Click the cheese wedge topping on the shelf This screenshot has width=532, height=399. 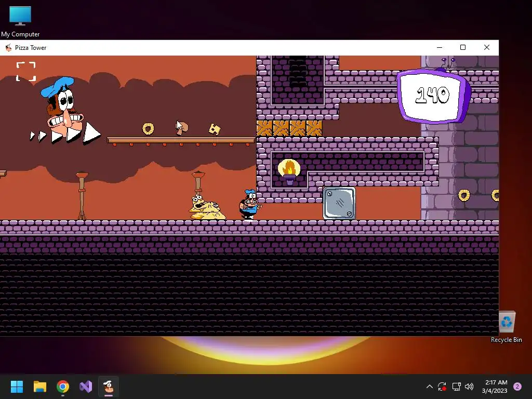[215, 129]
